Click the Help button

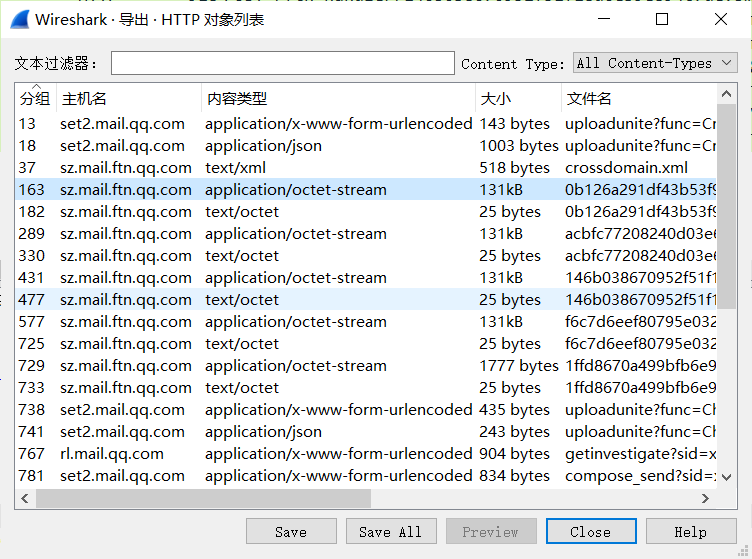(x=691, y=531)
